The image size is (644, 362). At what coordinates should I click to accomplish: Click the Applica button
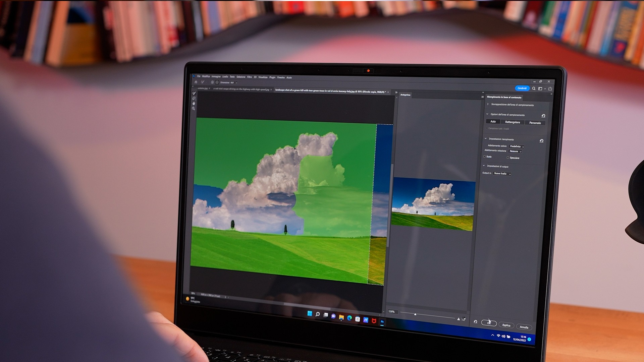pos(506,325)
